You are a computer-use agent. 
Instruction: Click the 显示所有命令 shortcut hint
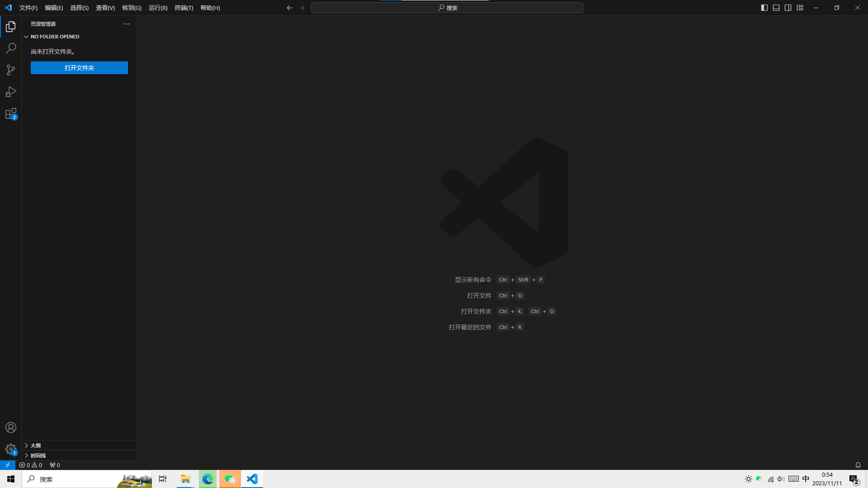(473, 280)
